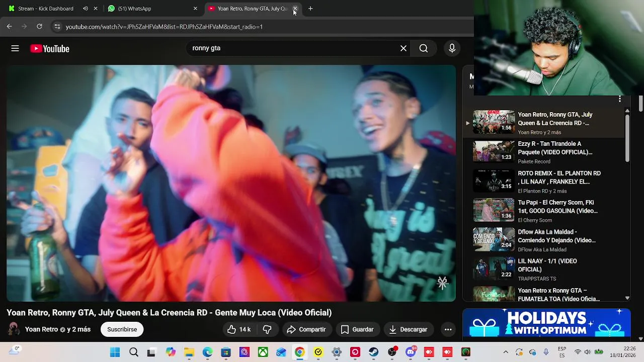
Task: Open the Windows Start menu
Action: (x=115, y=352)
